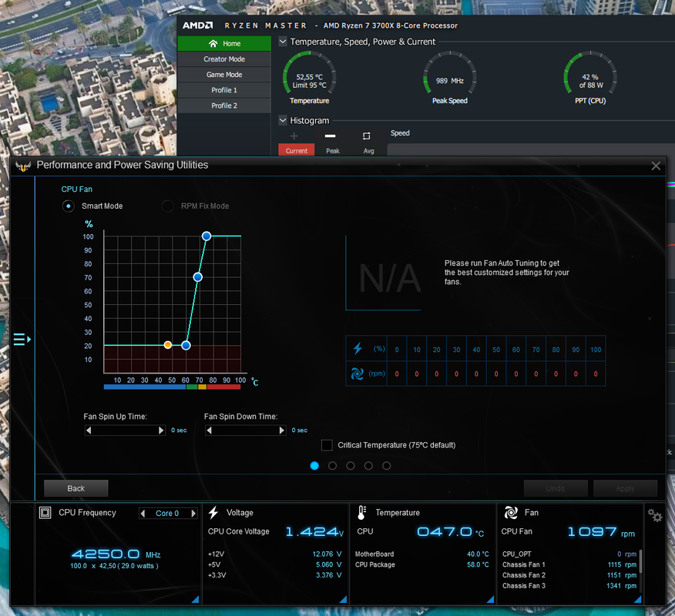675x616 pixels.
Task: Click the thermometer icon beside Temperature
Action: tap(361, 512)
